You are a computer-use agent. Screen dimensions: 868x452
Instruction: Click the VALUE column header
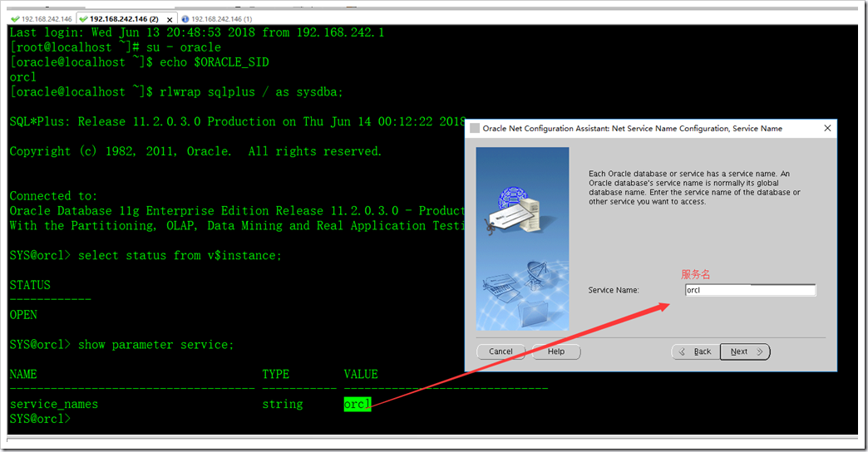(x=361, y=374)
